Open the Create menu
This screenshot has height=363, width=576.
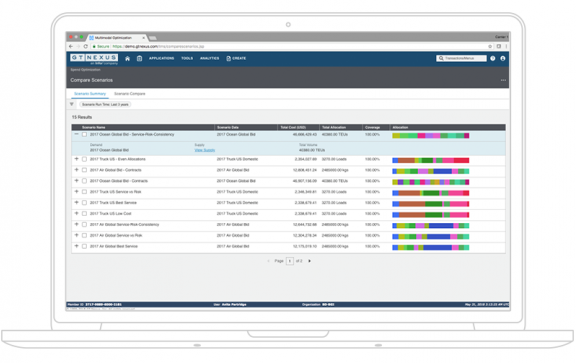coord(236,58)
